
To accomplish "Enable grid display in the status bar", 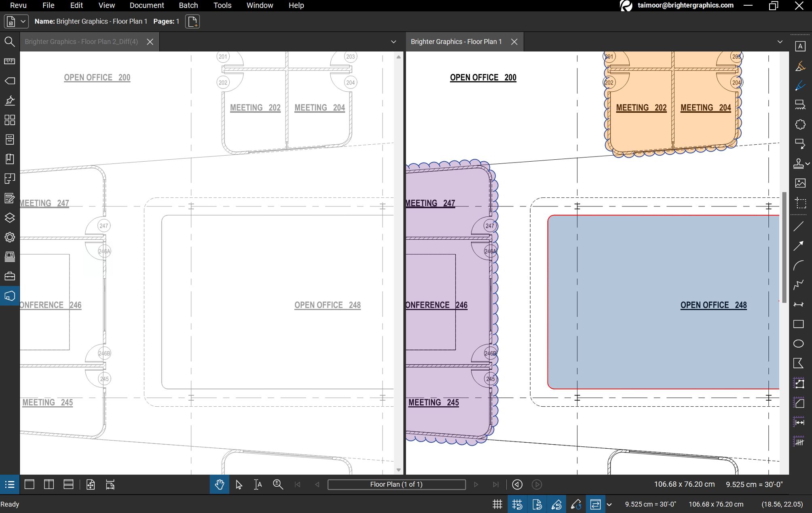I will [x=497, y=504].
